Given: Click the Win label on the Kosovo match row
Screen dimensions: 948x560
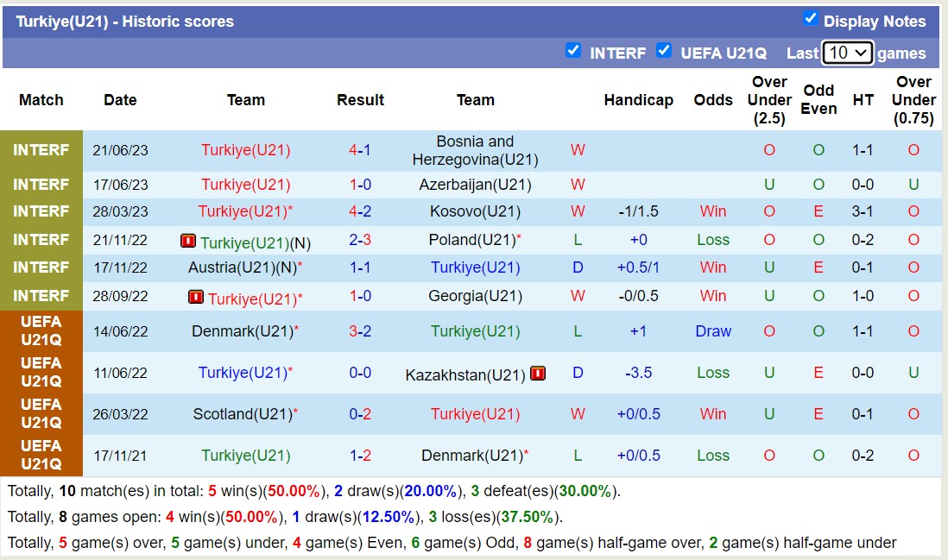Looking at the screenshot, I should click(713, 211).
